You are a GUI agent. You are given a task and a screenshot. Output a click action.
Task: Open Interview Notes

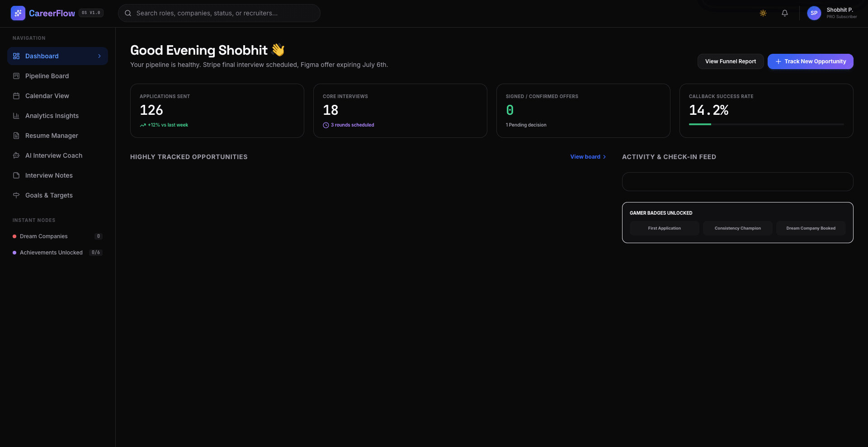point(57,175)
